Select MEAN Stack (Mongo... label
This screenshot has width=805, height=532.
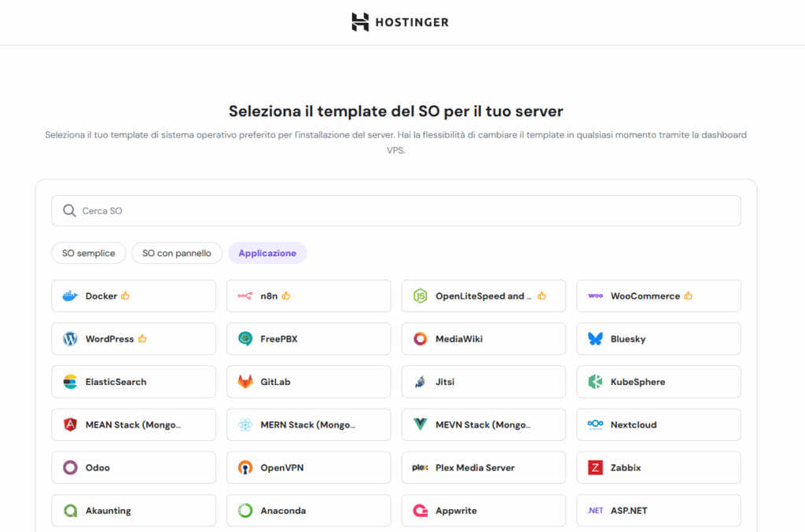(x=133, y=425)
